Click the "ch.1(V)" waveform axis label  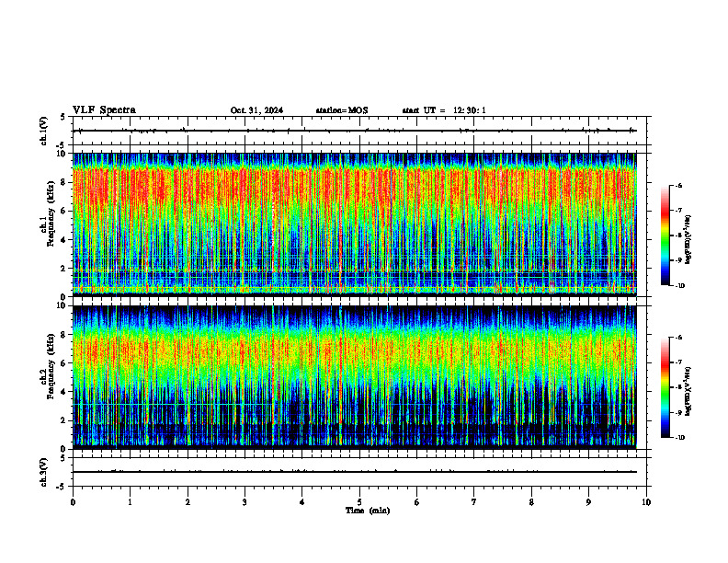tap(43, 131)
